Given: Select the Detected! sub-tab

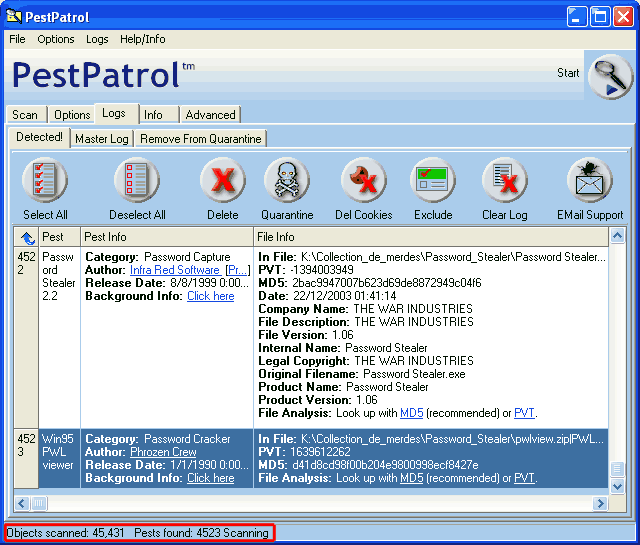Looking at the screenshot, I should tap(40, 137).
